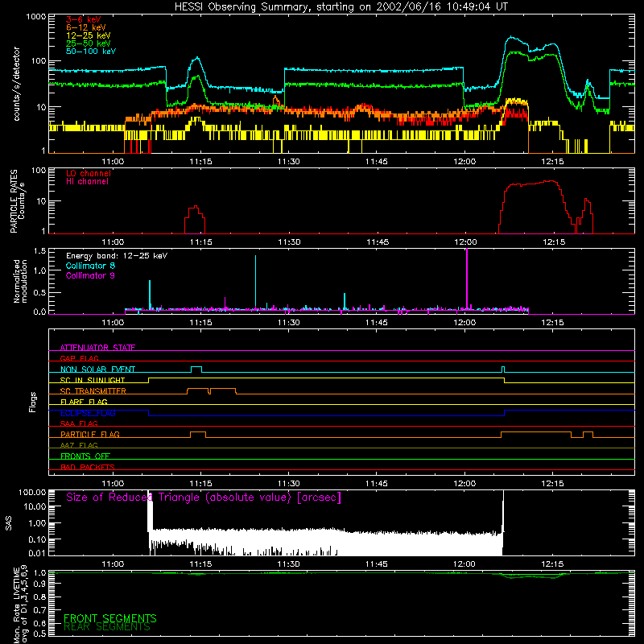The image size is (644, 644).
Task: Click the PARTICLE RATES Counts/s axis label
Action: (17, 200)
